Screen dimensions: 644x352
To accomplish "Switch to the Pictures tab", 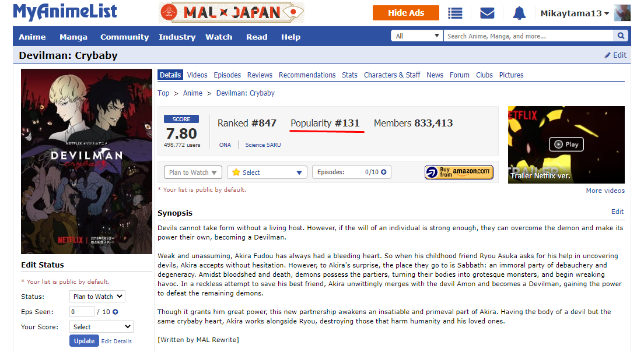I will [511, 75].
